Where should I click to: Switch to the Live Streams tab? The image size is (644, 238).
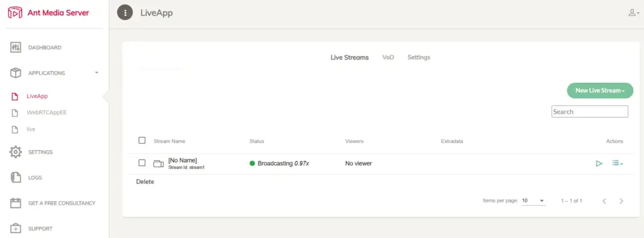coord(350,57)
